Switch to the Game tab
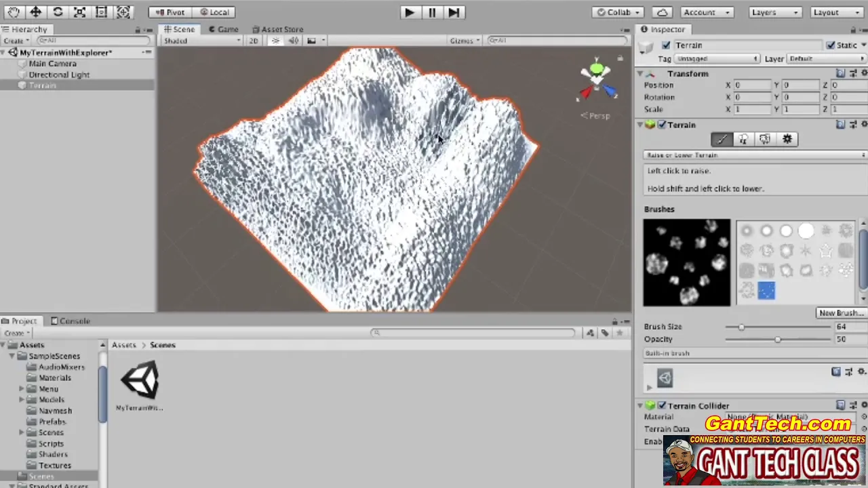This screenshot has width=868, height=488. point(224,29)
